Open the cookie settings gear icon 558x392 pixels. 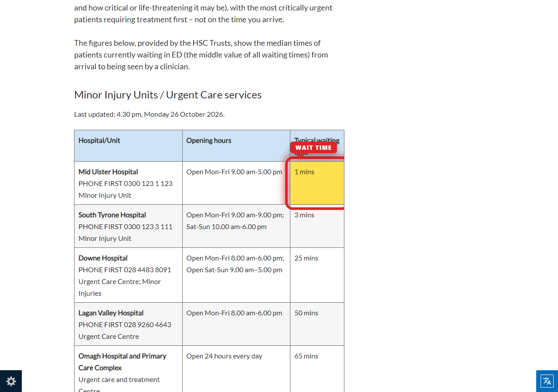click(11, 381)
